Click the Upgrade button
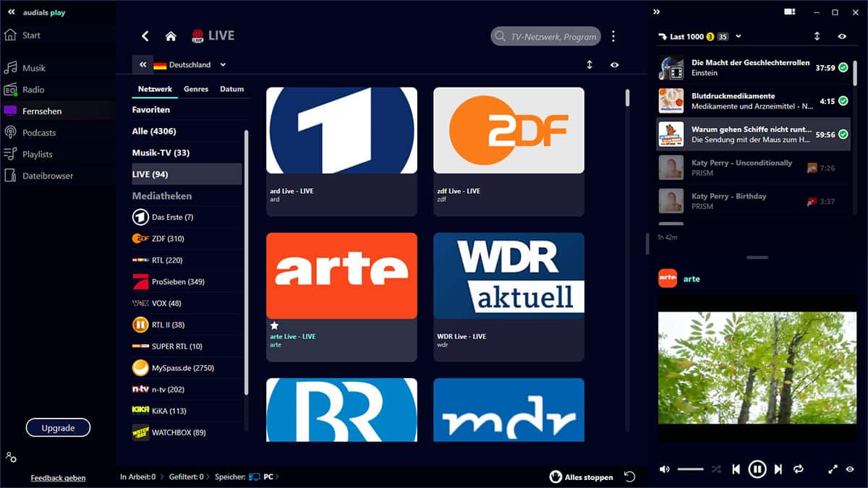Image resolution: width=868 pixels, height=488 pixels. coord(58,428)
